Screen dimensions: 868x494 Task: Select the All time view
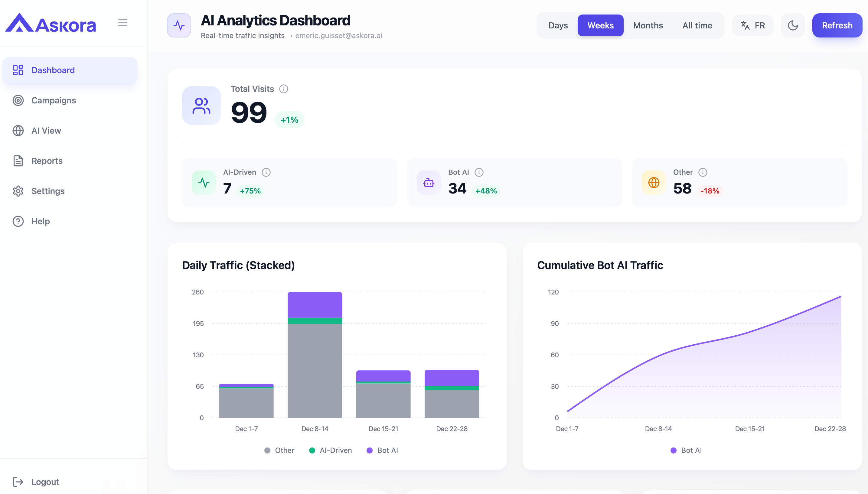(697, 25)
